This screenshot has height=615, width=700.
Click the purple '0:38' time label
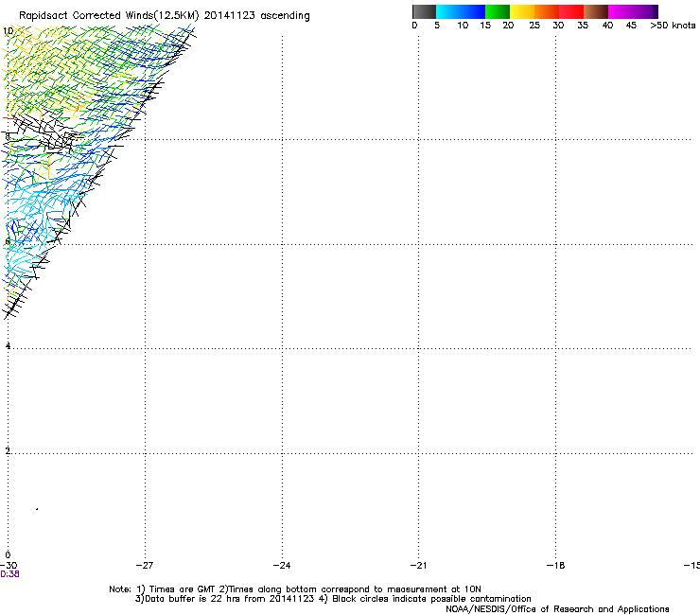9,574
